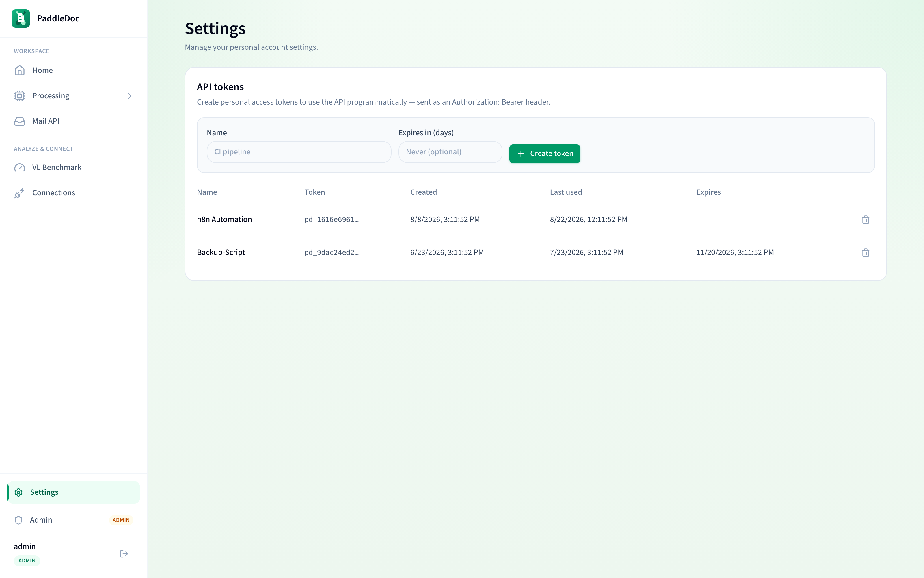Click the Settings gear icon
This screenshot has height=578, width=924.
tap(18, 492)
